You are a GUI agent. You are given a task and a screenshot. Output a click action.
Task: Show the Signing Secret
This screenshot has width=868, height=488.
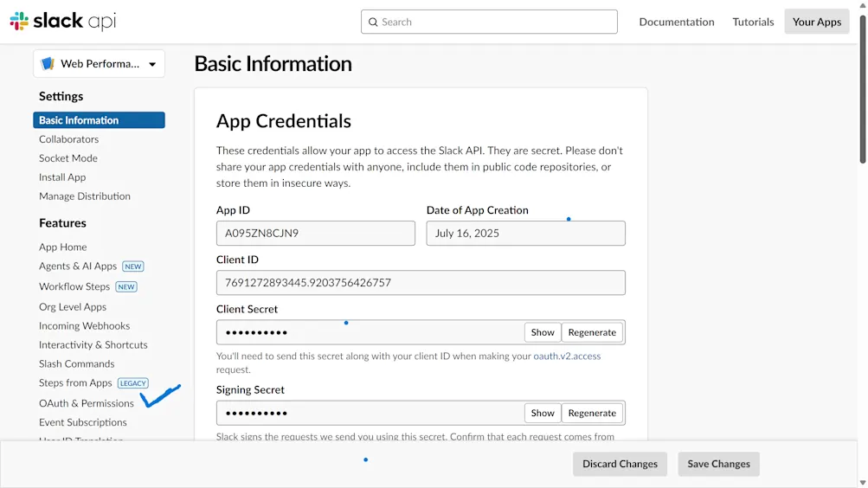(x=543, y=413)
